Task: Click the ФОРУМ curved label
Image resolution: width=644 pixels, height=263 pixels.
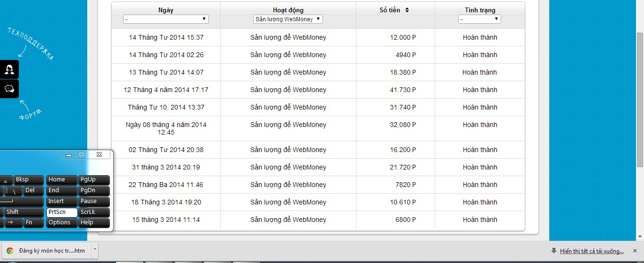Action: 31,114
